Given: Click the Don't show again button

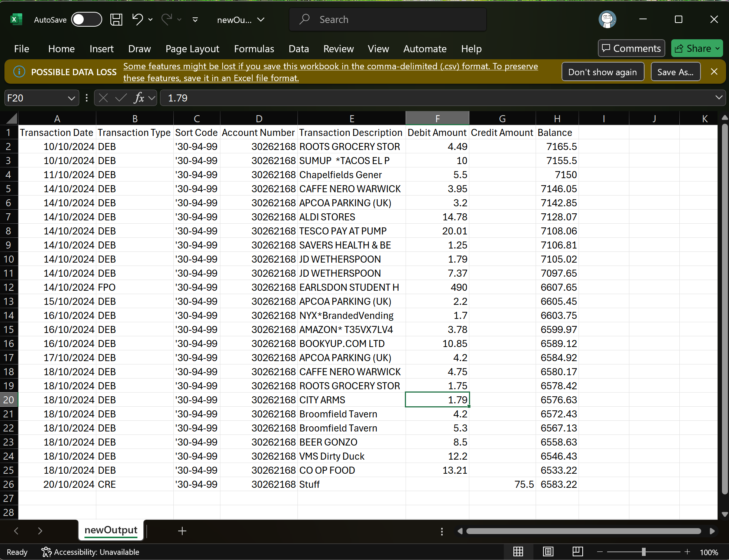Looking at the screenshot, I should click(x=602, y=72).
